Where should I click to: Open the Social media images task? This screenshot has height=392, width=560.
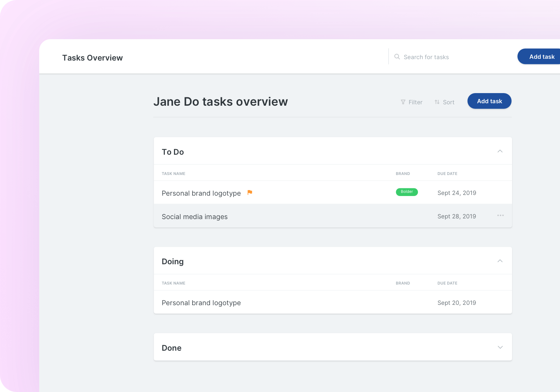[x=195, y=217]
